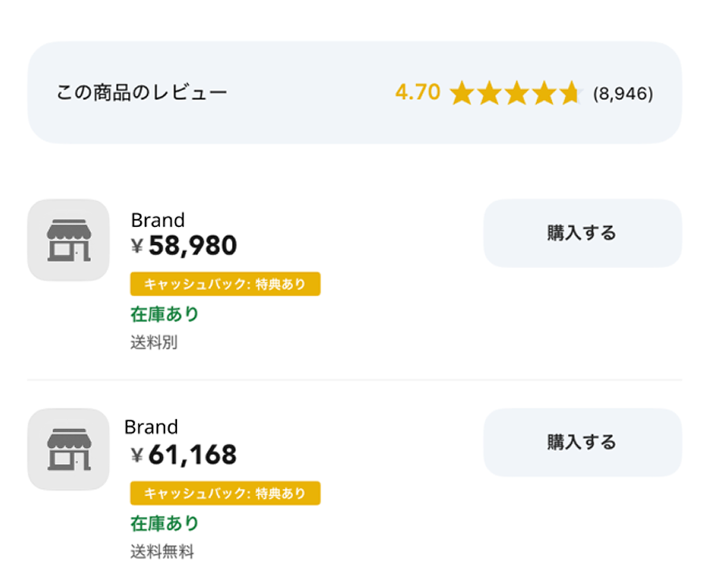Click the store icon beside the ¥58,980 offer
728x579 pixels.
point(68,240)
